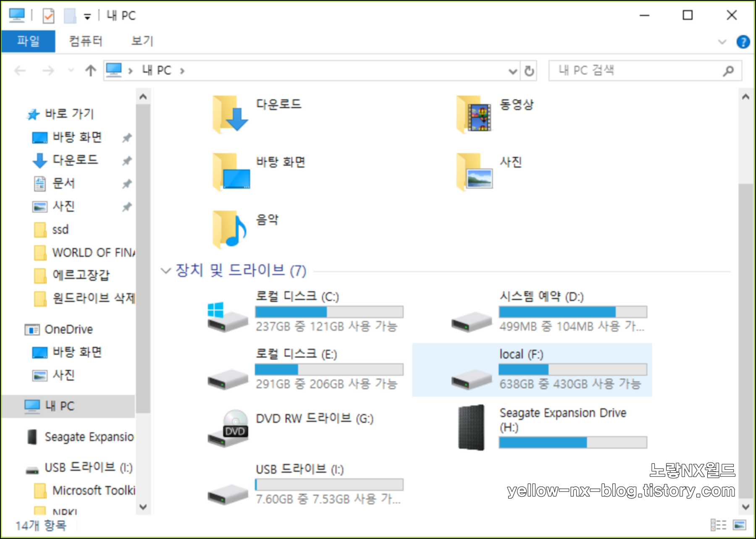The image size is (756, 539).
Task: Go forward with the right arrow
Action: pyautogui.click(x=48, y=71)
